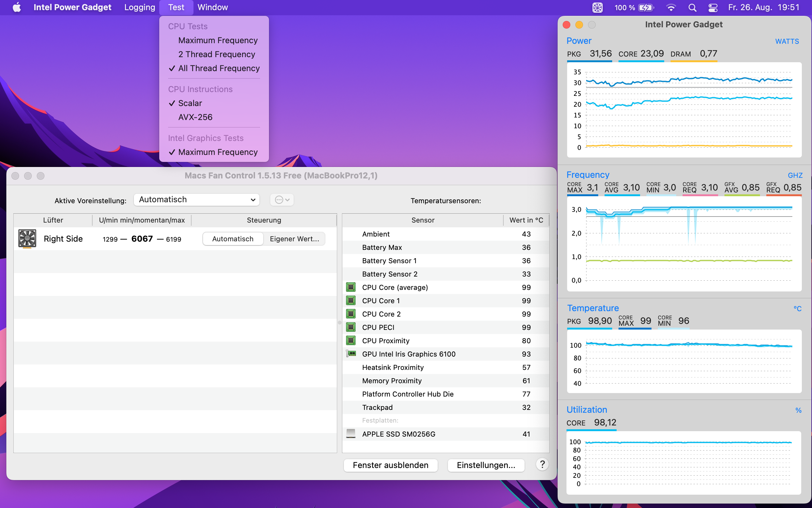Select the Heatsink Proximity row

pos(446,367)
